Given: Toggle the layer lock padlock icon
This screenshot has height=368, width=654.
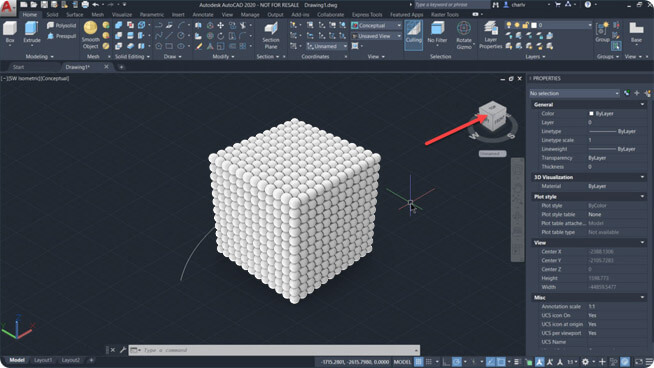Looking at the screenshot, I should [x=526, y=25].
